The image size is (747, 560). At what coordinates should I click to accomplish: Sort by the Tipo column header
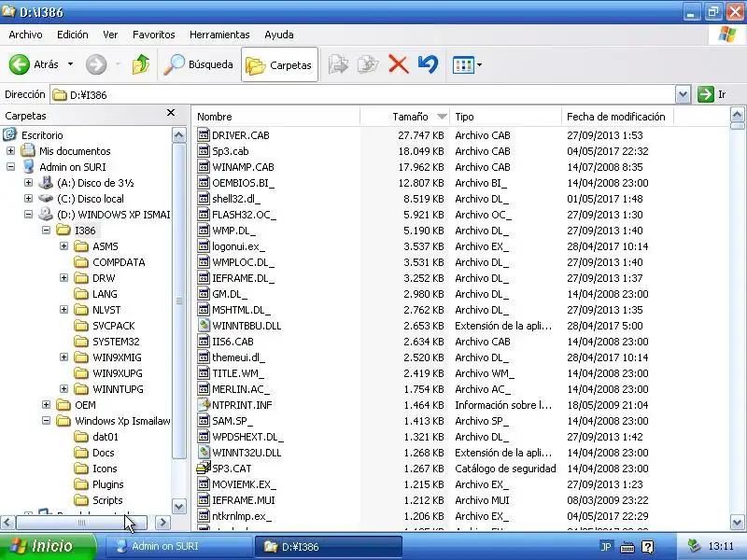tap(505, 117)
